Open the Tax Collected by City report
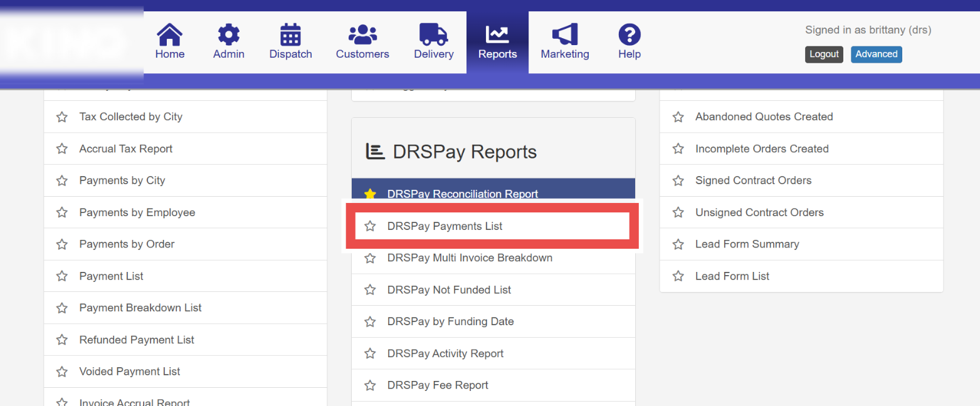This screenshot has width=980, height=406. 131,117
